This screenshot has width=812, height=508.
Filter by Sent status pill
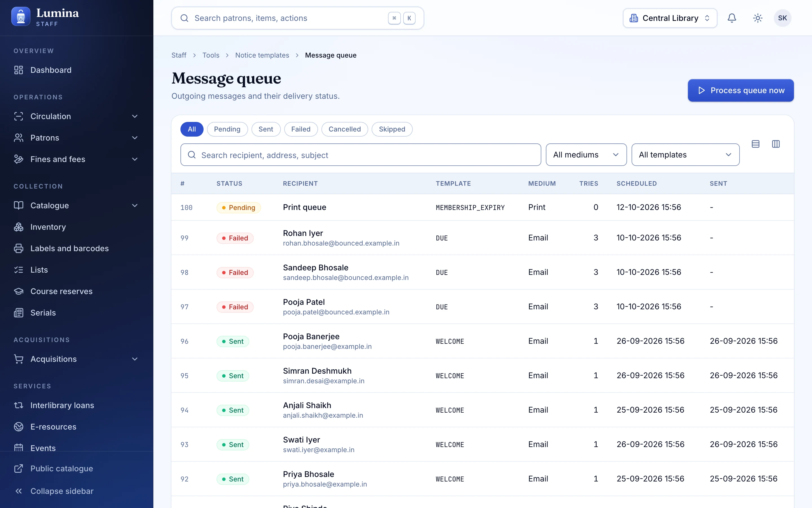(266, 129)
